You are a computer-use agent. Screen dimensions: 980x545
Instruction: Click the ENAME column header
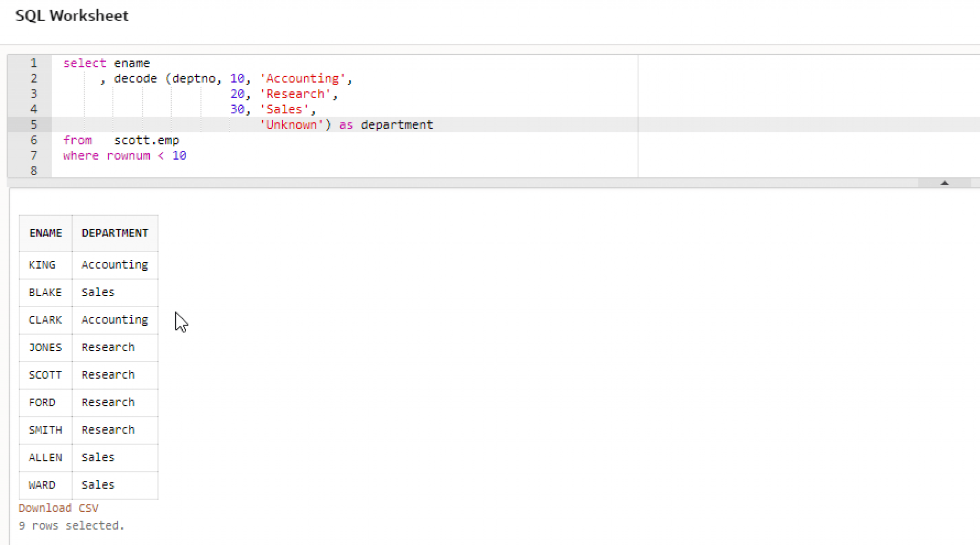pos(45,233)
